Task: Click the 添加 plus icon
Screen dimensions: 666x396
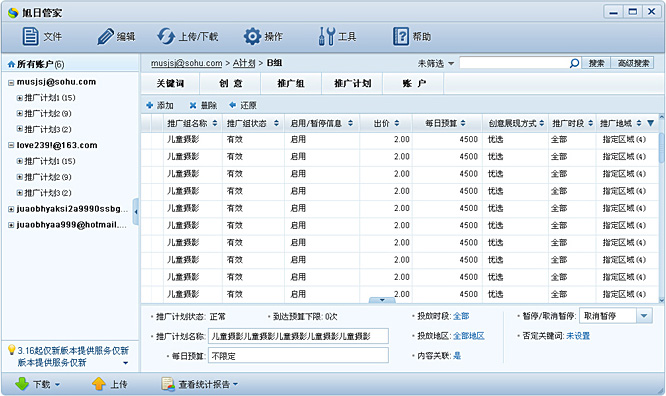Action: tap(150, 105)
